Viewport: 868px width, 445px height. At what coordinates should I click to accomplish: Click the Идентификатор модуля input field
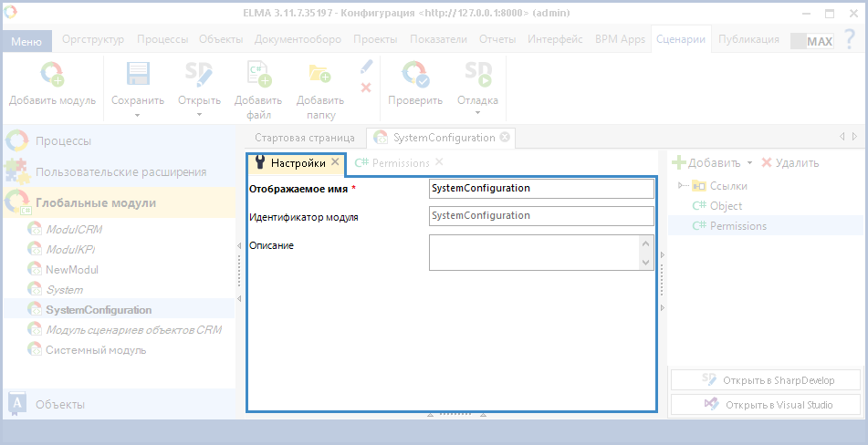click(x=541, y=215)
